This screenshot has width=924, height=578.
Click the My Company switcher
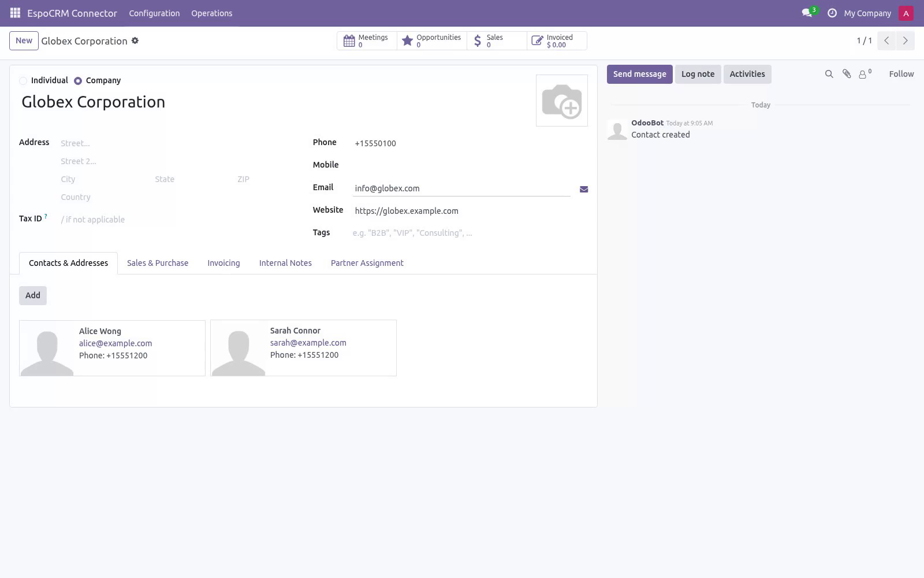(x=867, y=13)
